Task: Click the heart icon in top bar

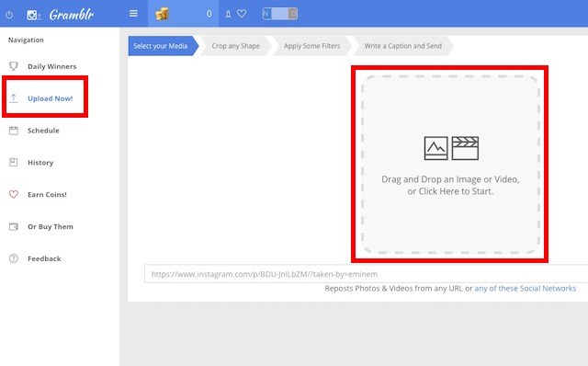Action: 242,14
